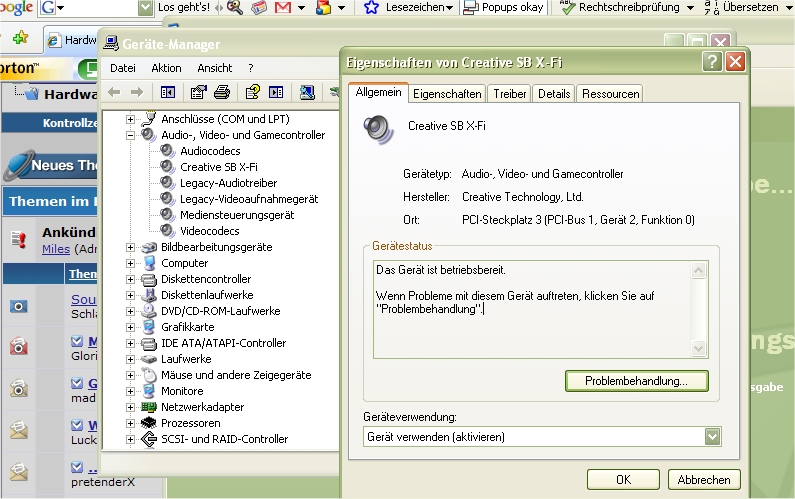Click the question mark help button in properties dialog
The image size is (795, 499).
click(712, 61)
